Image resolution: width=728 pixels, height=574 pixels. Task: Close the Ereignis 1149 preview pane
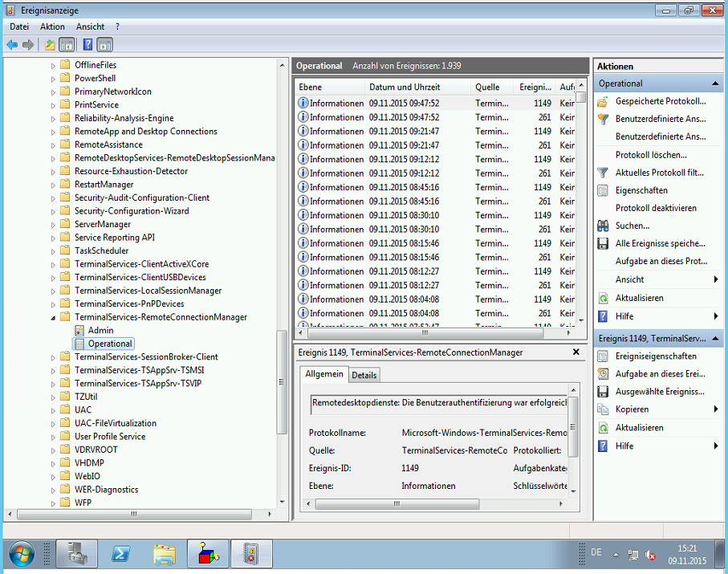(x=575, y=352)
